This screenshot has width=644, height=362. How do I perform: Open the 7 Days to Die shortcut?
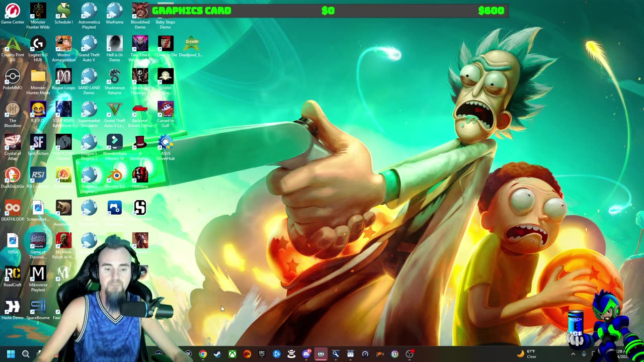pos(166,46)
